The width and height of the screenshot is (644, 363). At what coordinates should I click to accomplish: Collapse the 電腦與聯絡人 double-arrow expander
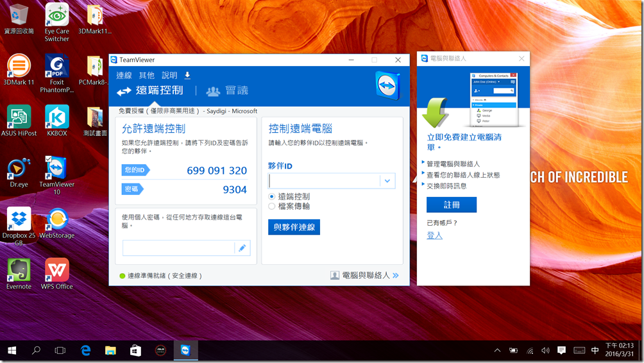coord(396,275)
